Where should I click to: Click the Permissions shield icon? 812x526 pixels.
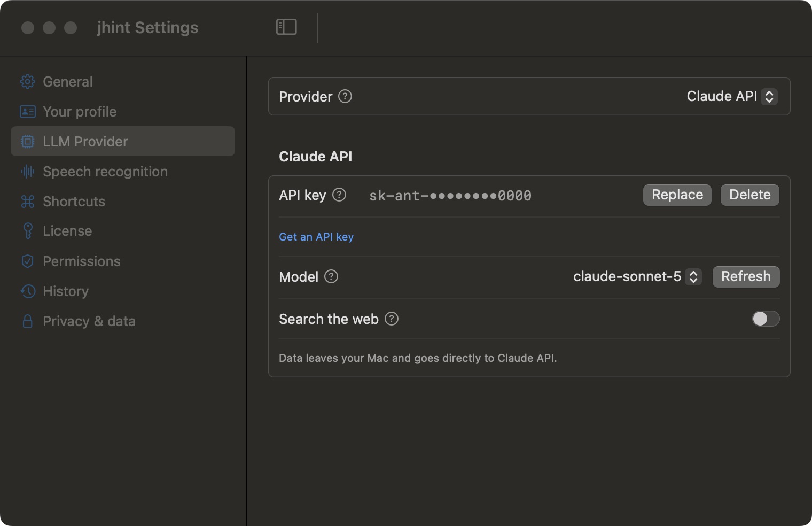pyautogui.click(x=28, y=261)
